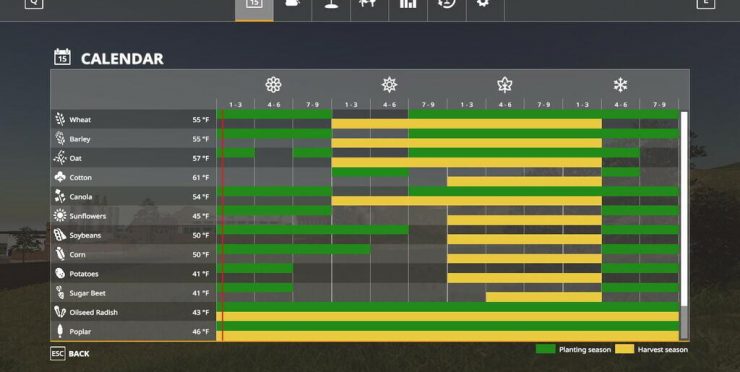Switch to the bar chart statistics tab

coord(408,8)
